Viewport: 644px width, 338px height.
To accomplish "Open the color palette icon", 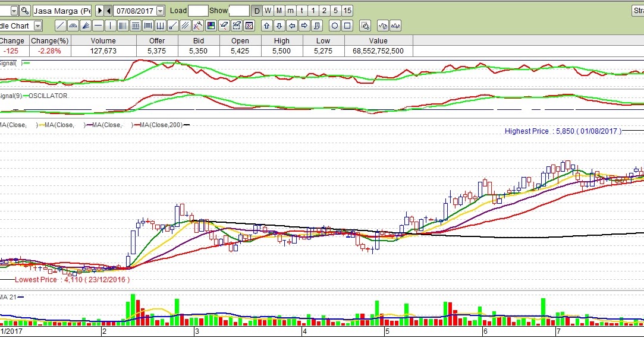I will 211,26.
